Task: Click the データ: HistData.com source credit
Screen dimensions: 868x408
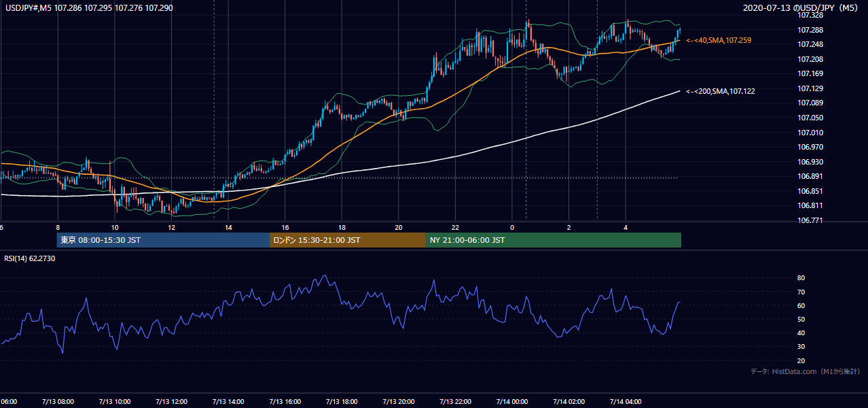Action: (806, 371)
